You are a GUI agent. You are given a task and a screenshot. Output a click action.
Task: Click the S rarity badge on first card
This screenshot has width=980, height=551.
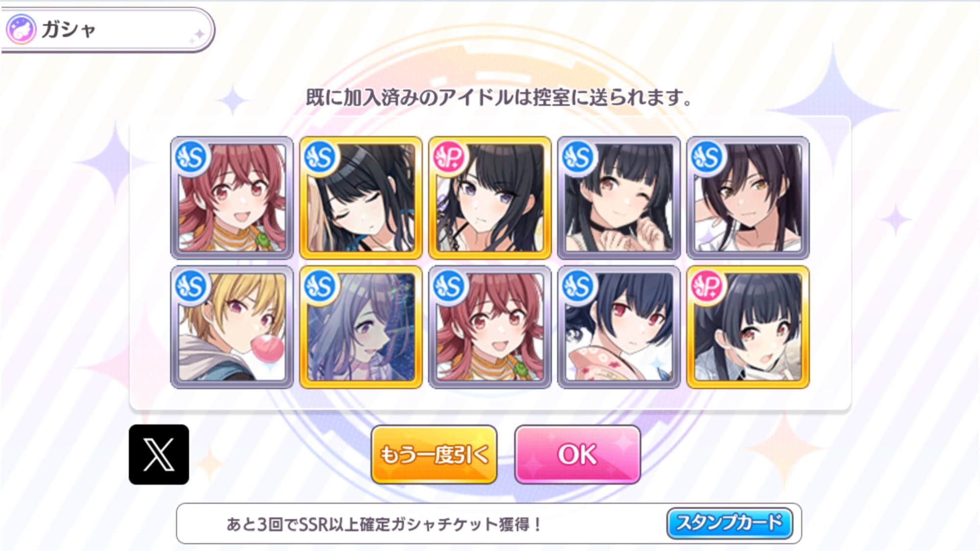[191, 158]
